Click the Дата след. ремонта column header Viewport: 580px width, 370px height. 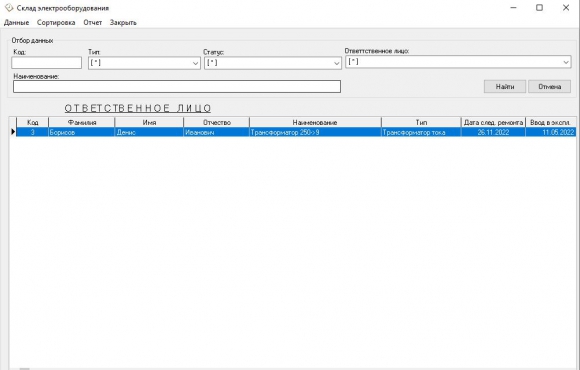493,122
